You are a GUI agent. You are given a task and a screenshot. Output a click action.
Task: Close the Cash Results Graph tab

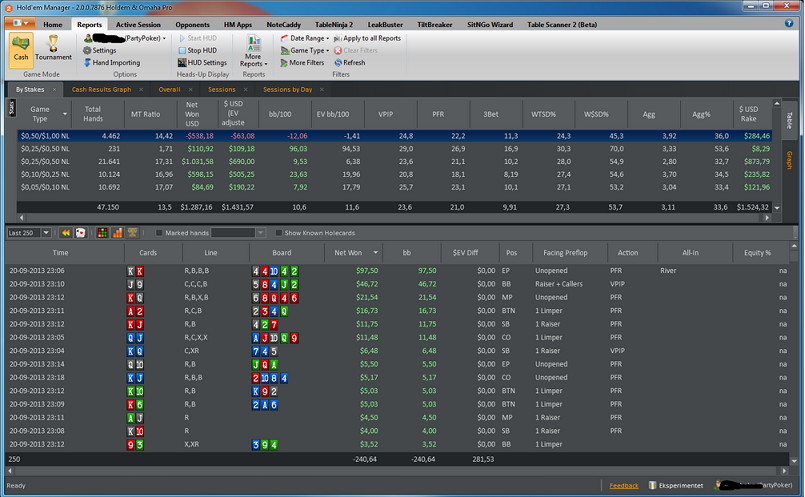141,89
